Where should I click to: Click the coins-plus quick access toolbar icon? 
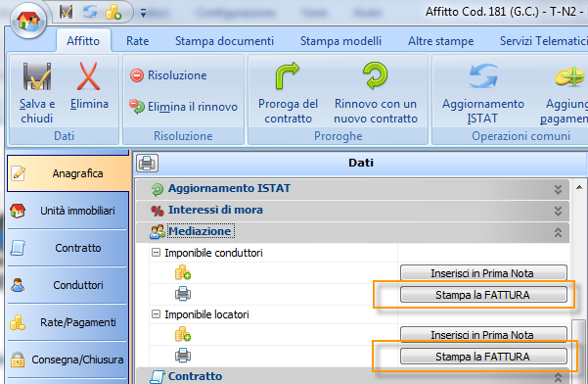113,12
